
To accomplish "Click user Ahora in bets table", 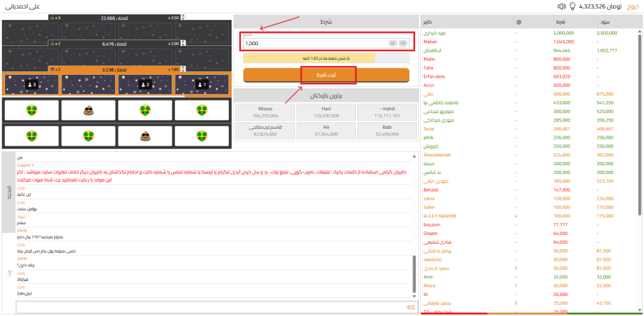I will point(430,285).
